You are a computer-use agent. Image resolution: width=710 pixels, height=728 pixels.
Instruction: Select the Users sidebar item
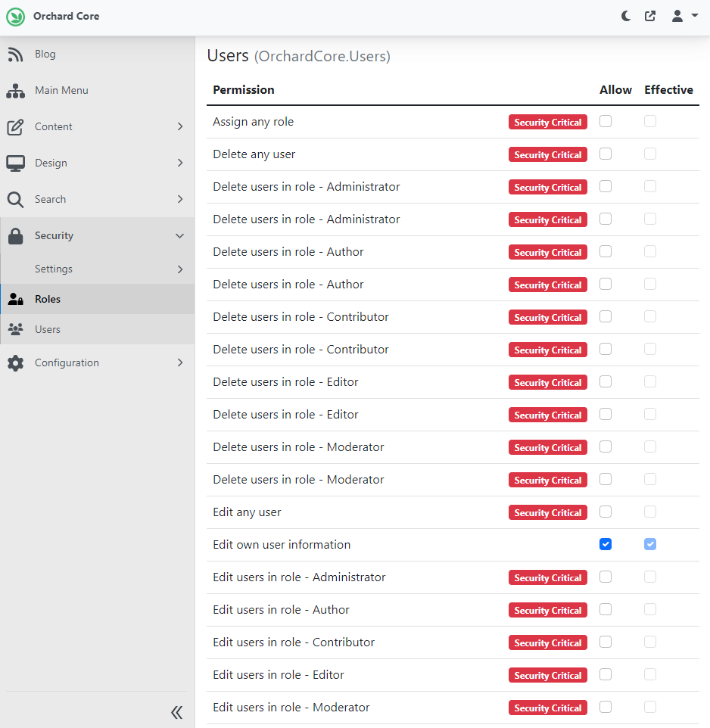point(98,329)
